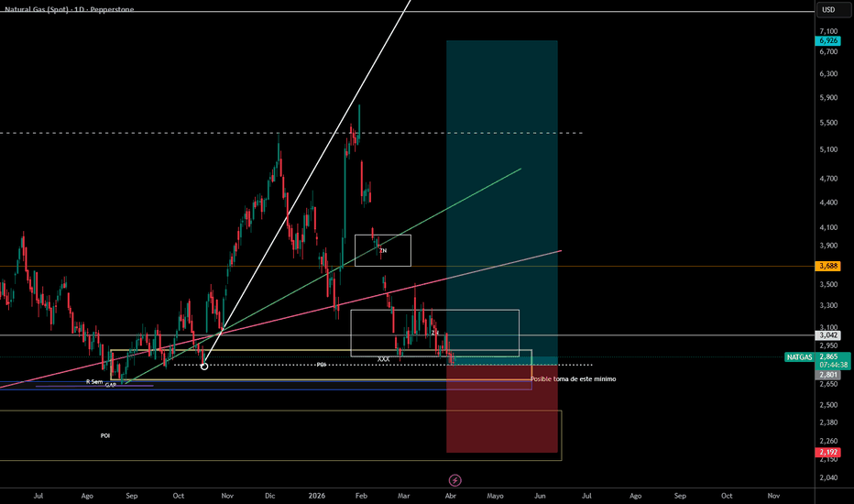Click the Abr label on the time axis
Screen dimensions: 854x504
click(451, 496)
